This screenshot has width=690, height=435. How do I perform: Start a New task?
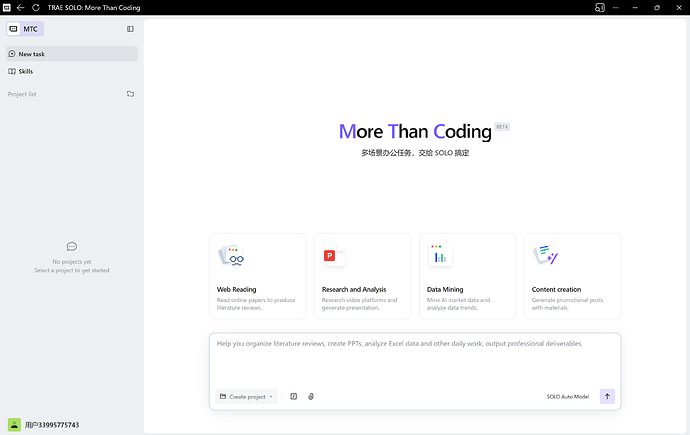(72, 54)
